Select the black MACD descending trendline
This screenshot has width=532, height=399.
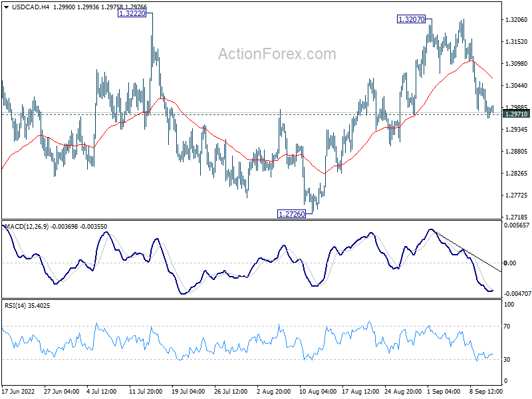click(x=468, y=252)
